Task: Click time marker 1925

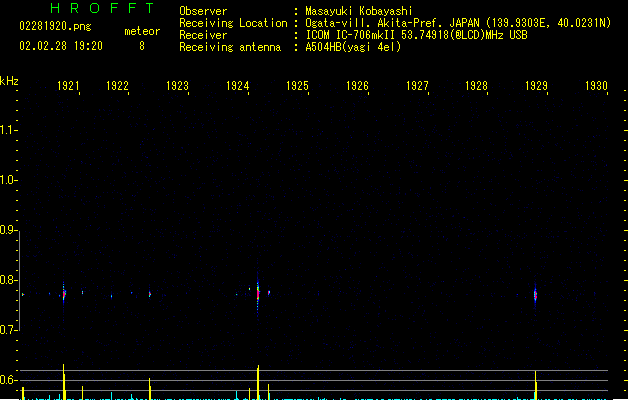Action: point(297,85)
